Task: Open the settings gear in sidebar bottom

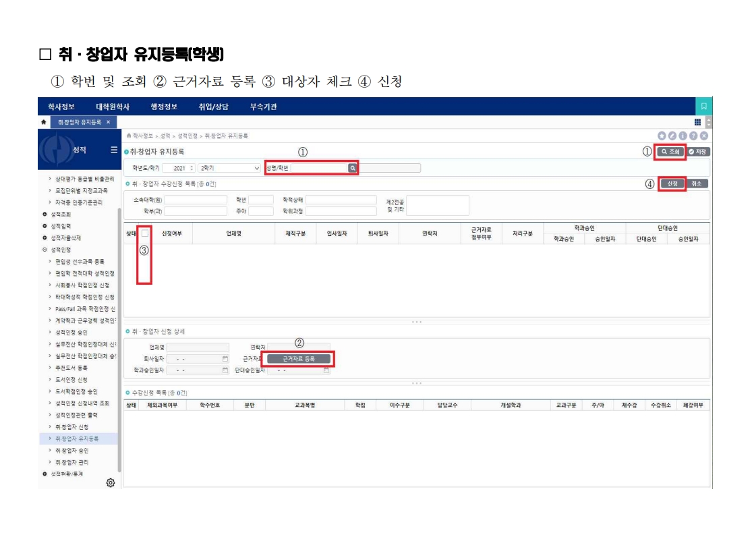Action: coord(111,482)
